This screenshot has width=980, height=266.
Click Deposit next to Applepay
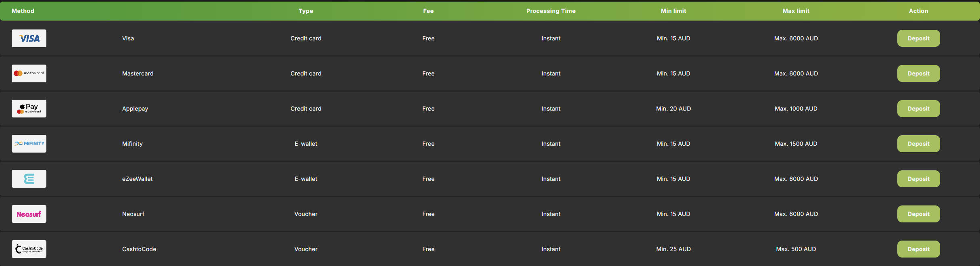[918, 108]
